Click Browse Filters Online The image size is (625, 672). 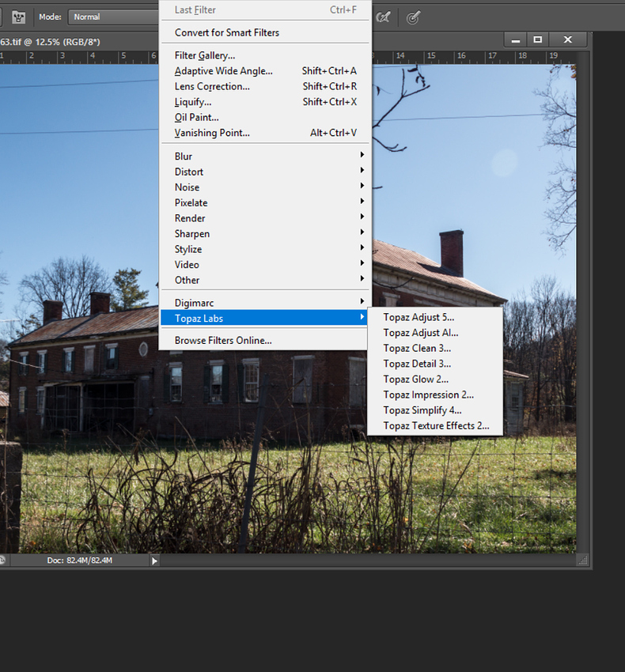223,341
